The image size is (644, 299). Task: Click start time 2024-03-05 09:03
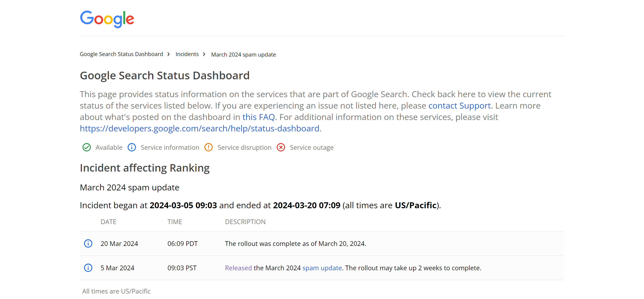tap(183, 205)
